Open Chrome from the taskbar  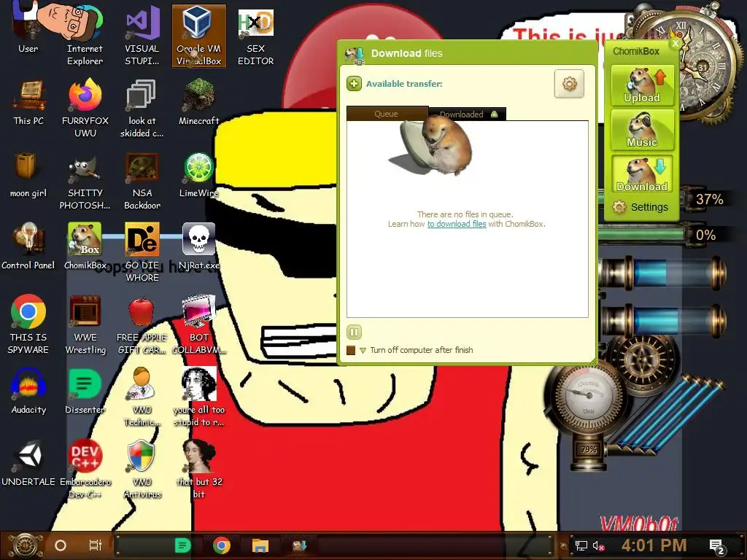point(222,545)
